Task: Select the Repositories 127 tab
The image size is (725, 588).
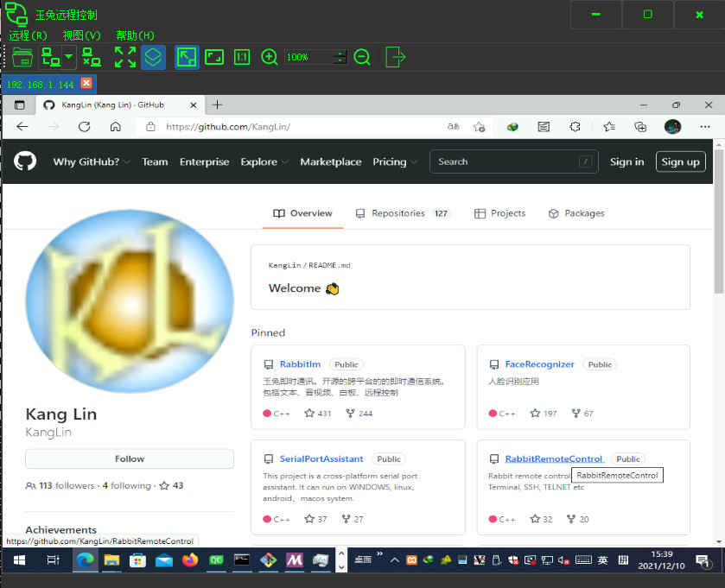Action: (x=403, y=213)
